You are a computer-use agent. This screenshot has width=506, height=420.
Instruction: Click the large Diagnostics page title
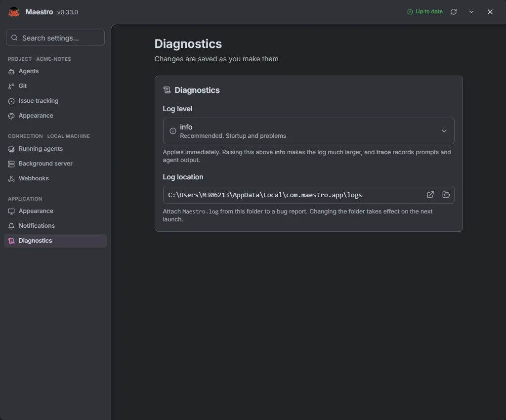(188, 44)
